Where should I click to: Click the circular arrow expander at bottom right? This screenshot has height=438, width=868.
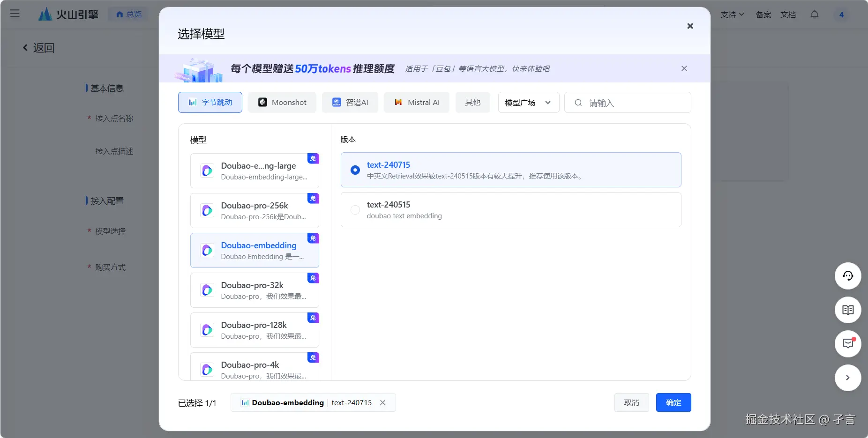(847, 378)
